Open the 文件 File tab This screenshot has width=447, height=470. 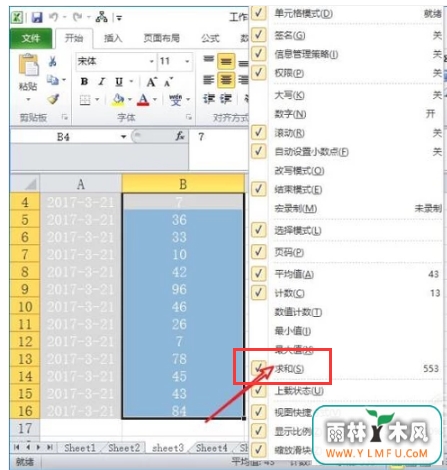[31, 38]
